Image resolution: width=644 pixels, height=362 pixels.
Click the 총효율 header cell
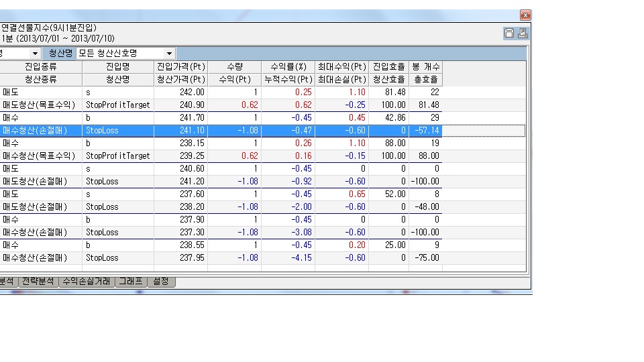425,80
